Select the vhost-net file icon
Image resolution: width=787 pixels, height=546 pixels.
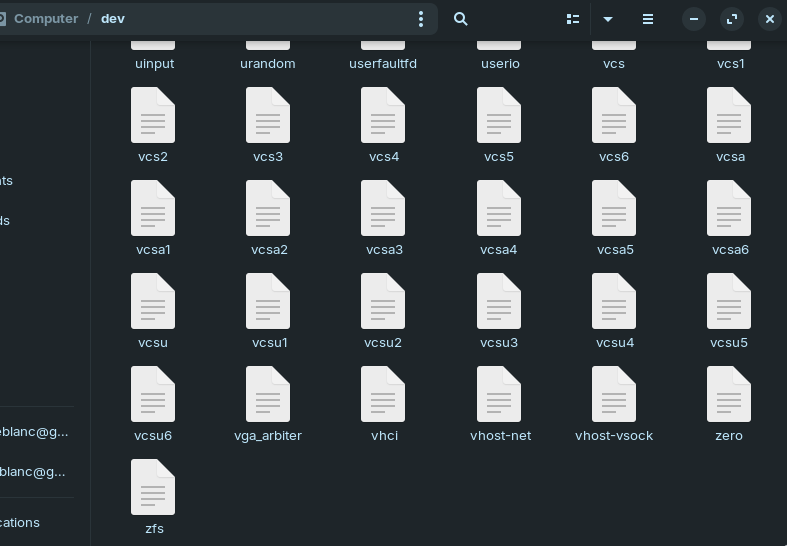pos(499,394)
